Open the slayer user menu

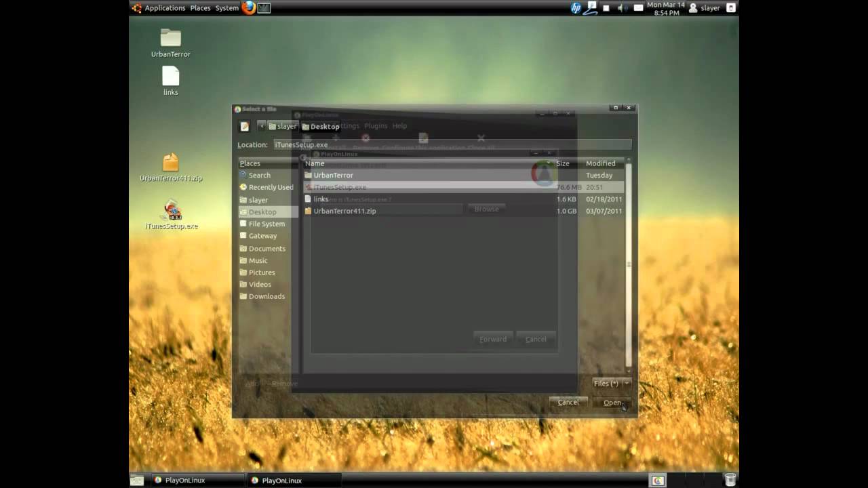point(705,8)
